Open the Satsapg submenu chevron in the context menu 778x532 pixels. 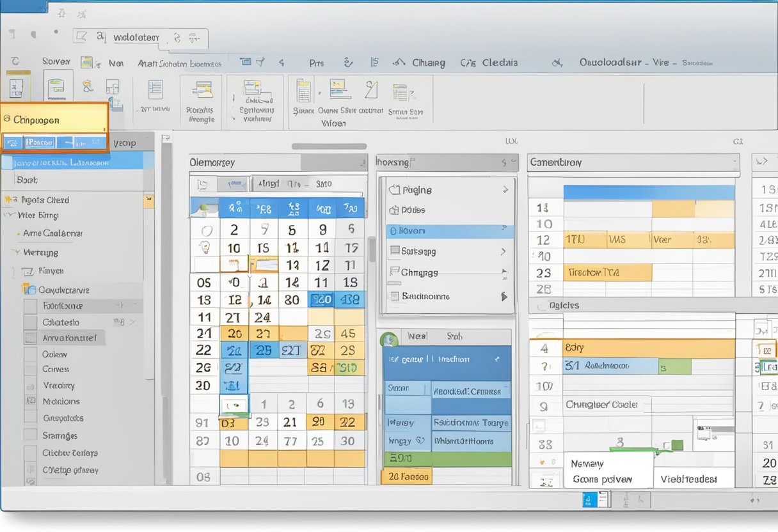[x=504, y=251]
